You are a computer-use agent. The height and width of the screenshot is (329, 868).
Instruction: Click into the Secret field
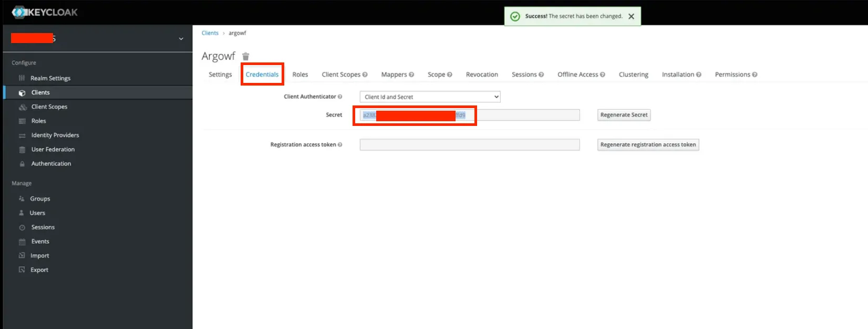[x=470, y=115]
